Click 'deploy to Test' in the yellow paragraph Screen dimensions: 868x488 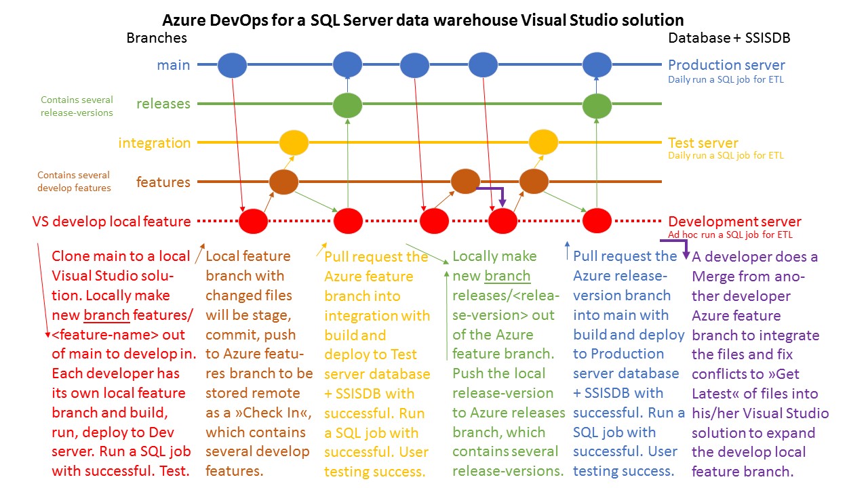pos(371,354)
